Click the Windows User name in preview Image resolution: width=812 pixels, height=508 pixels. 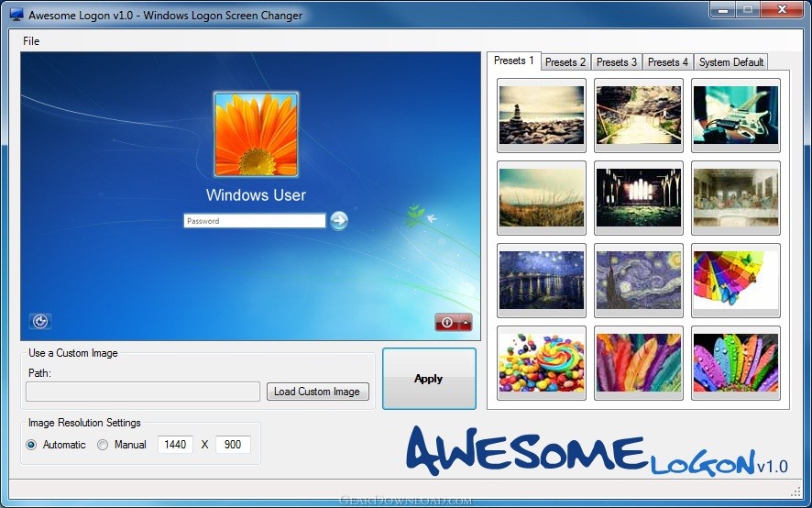coord(256,195)
